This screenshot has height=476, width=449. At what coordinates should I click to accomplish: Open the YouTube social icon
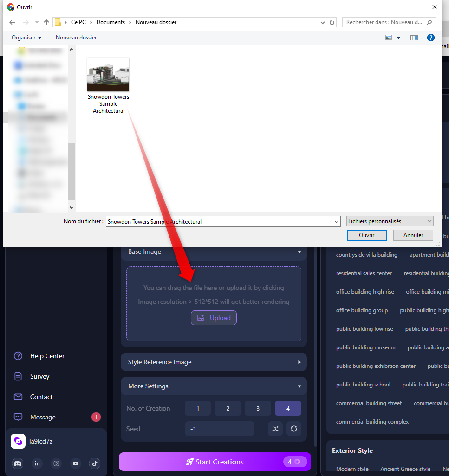[76, 463]
